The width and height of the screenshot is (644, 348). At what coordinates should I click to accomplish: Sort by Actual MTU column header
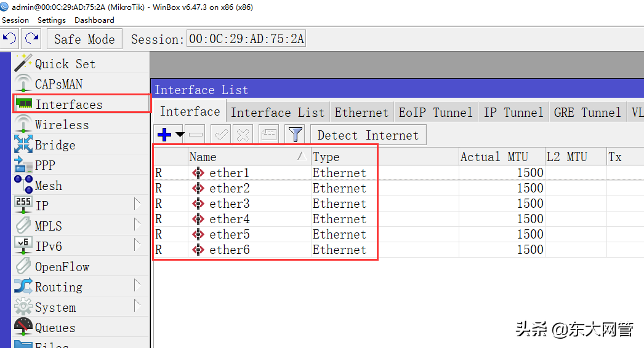pos(502,157)
